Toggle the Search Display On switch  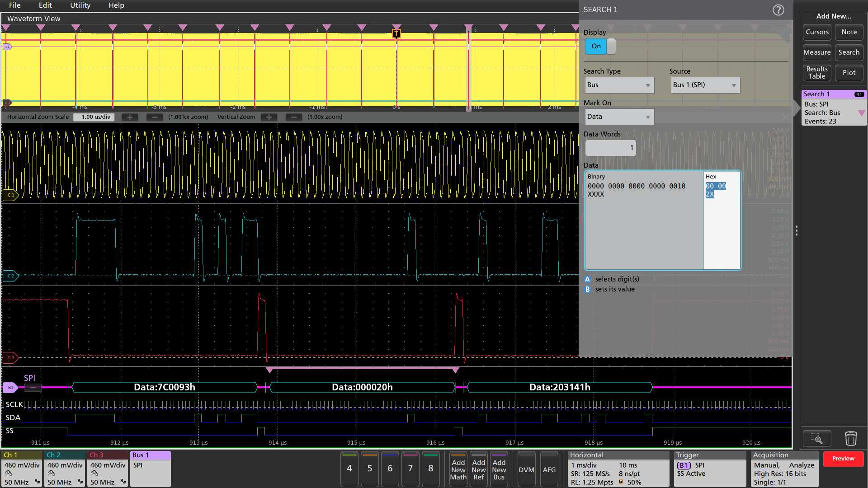(x=600, y=46)
